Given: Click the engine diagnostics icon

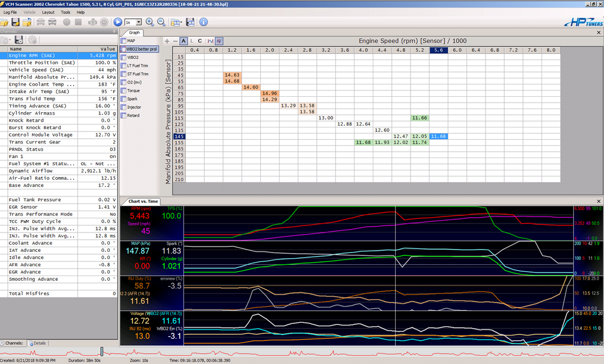Looking at the screenshot, I should 93,22.
